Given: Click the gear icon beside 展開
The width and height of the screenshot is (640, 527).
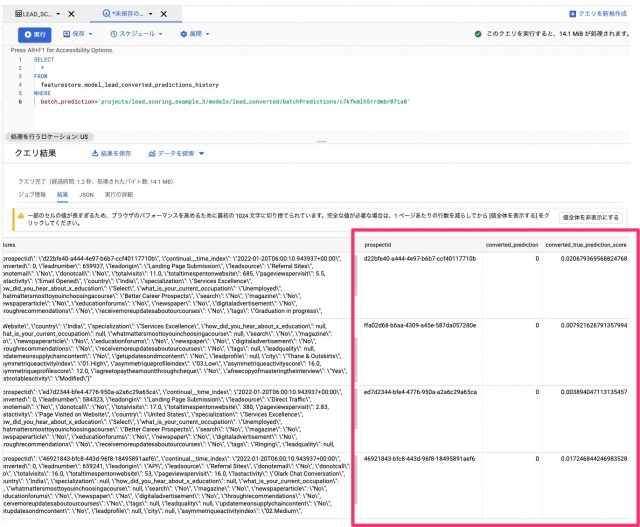Looking at the screenshot, I should point(184,34).
